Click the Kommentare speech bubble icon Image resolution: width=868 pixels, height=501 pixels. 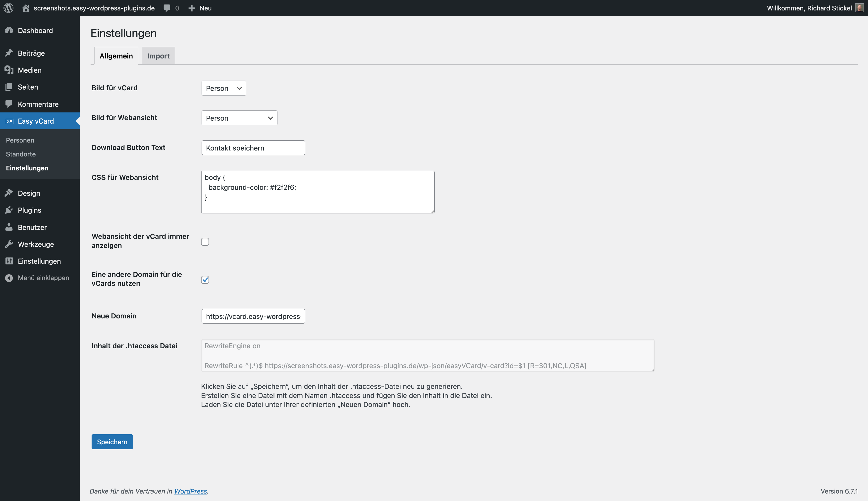(x=9, y=104)
